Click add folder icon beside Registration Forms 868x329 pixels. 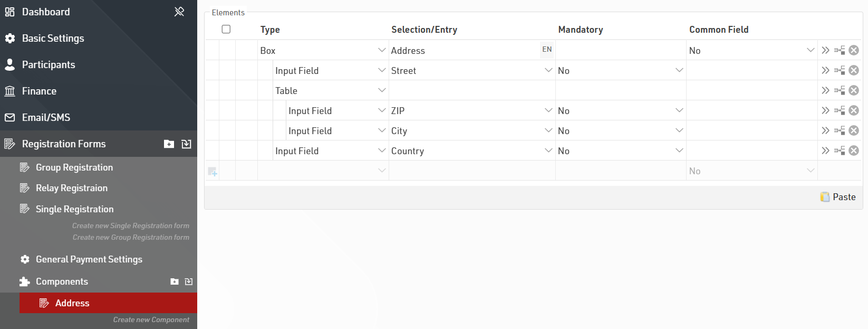click(x=169, y=144)
